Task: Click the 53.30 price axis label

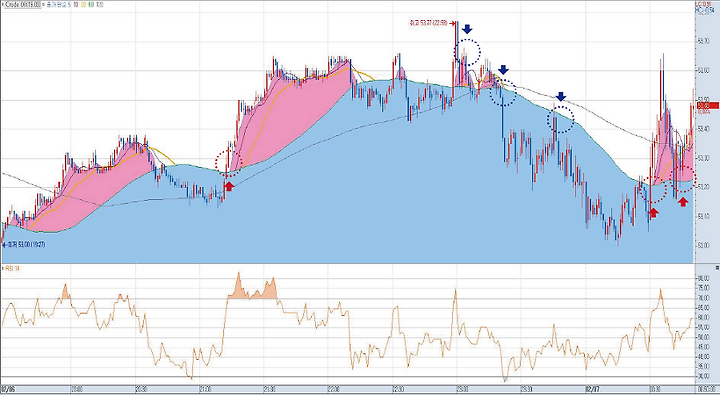Action: [x=704, y=158]
